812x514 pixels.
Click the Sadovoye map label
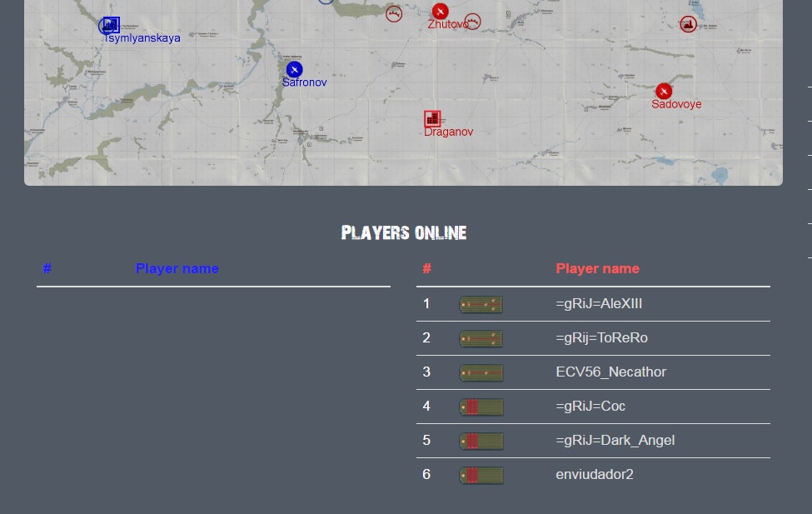(x=676, y=104)
